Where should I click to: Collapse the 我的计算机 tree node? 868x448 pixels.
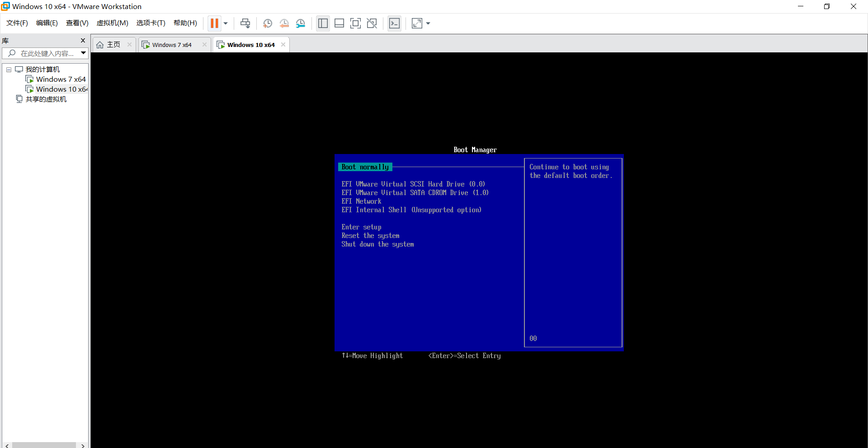tap(8, 69)
